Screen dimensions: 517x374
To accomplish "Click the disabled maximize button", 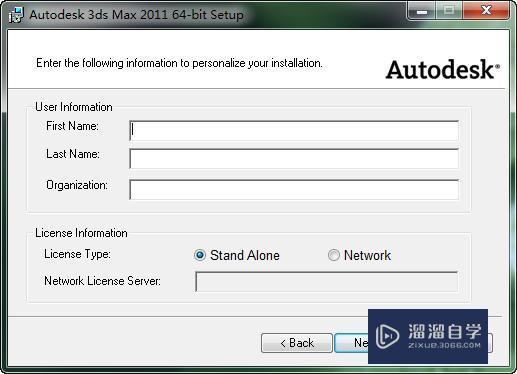I will 449,11.
